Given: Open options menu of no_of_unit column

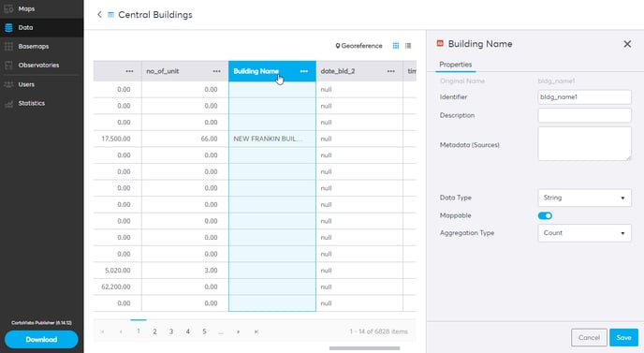Looking at the screenshot, I should 216,71.
